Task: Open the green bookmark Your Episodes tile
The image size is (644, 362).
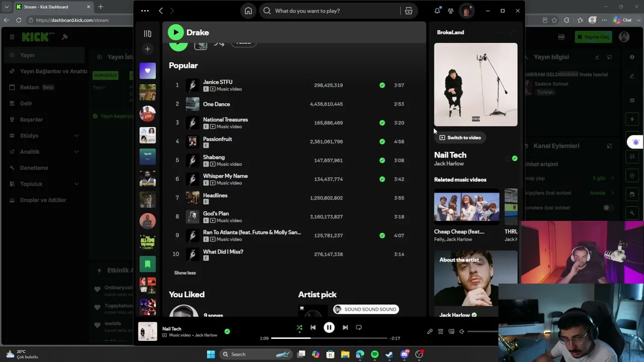Action: (147, 264)
